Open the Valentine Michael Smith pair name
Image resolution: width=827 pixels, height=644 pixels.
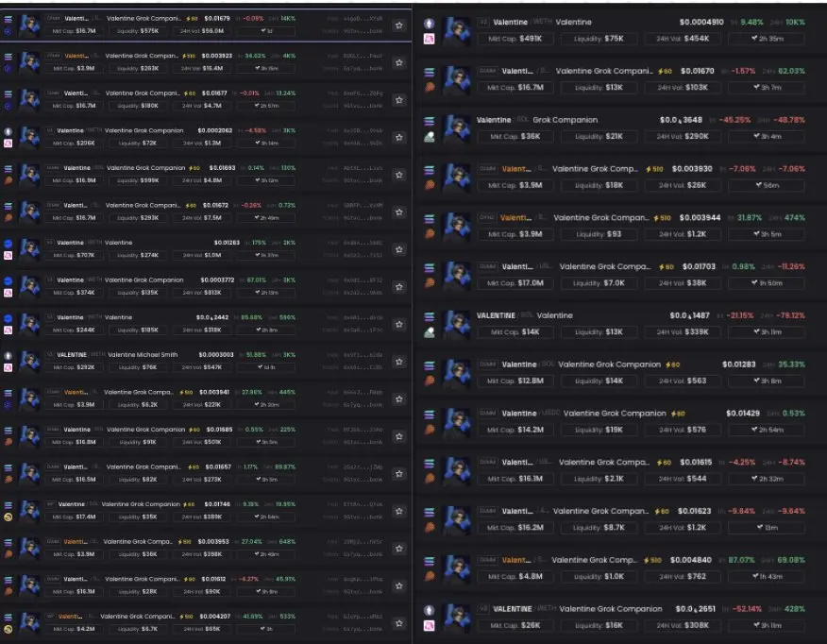point(143,354)
